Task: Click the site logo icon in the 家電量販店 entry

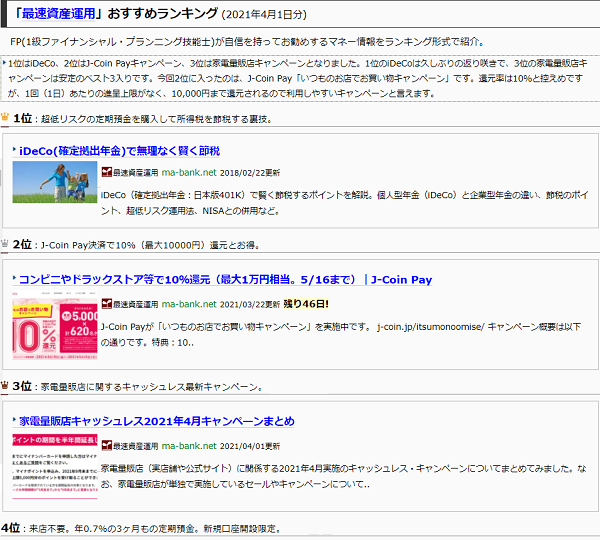Action: (107, 445)
